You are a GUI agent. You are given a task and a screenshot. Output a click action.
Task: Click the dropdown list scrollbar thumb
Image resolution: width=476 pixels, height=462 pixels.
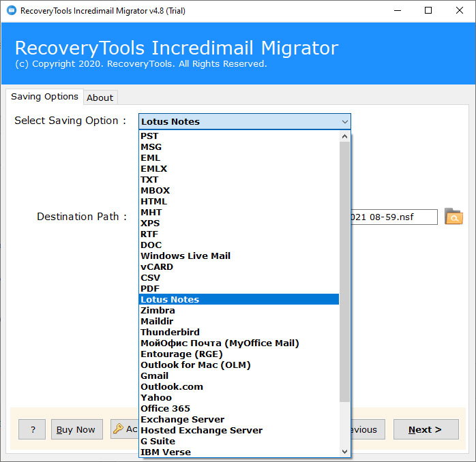344,272
